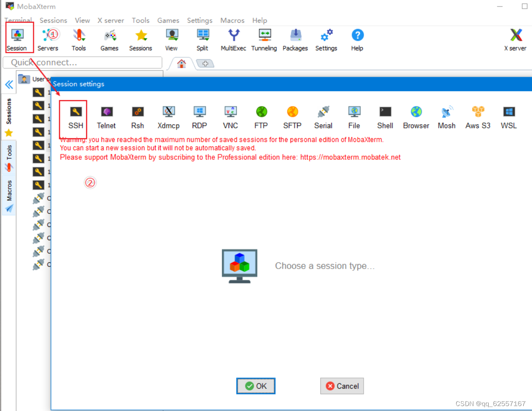Open the Settings gears toolbar button
532x411 pixels.
tap(326, 40)
